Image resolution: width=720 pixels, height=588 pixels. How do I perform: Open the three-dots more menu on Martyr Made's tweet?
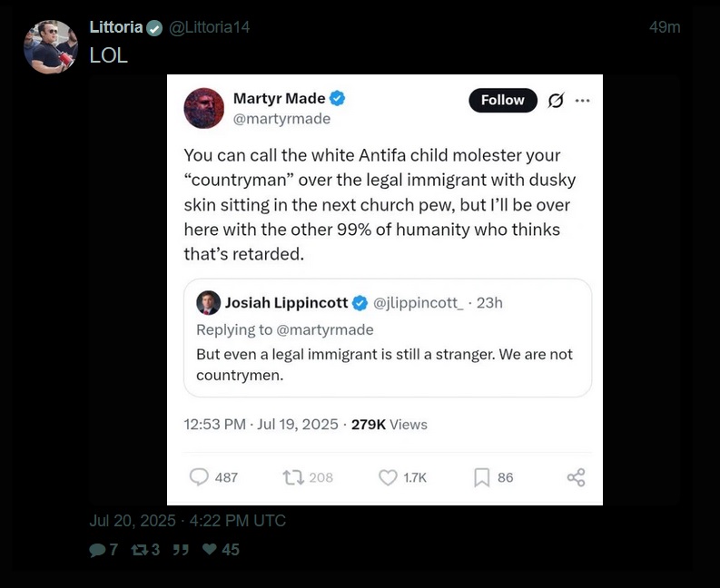[583, 101]
